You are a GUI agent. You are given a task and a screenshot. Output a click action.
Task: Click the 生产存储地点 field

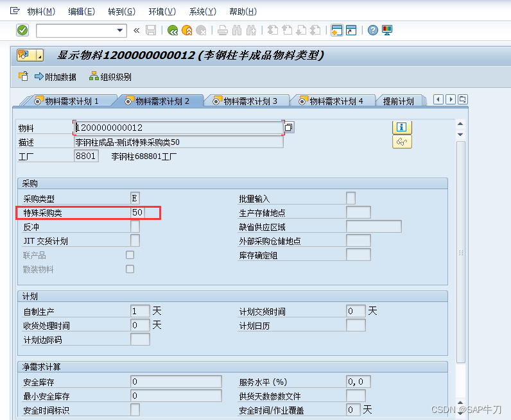[x=358, y=213]
